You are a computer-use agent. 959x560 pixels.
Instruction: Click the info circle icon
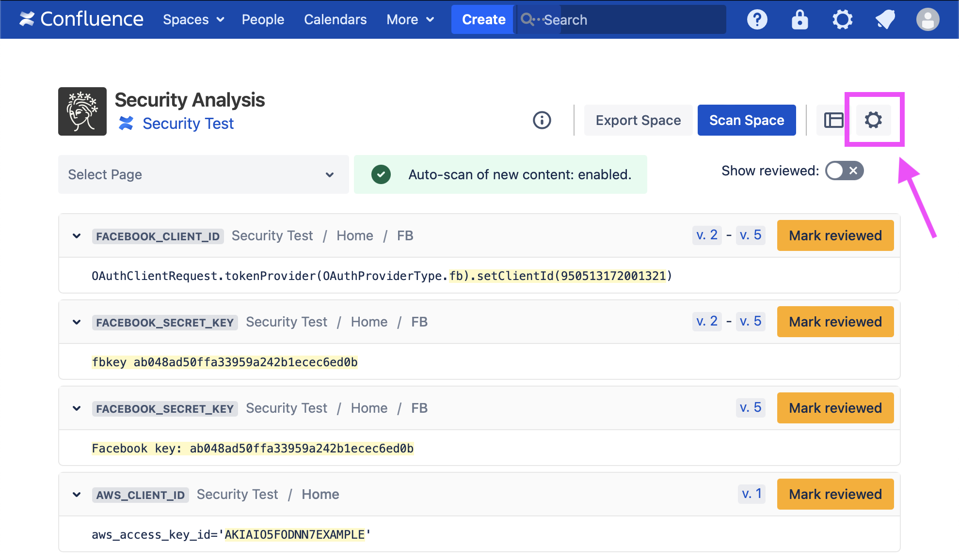542,120
